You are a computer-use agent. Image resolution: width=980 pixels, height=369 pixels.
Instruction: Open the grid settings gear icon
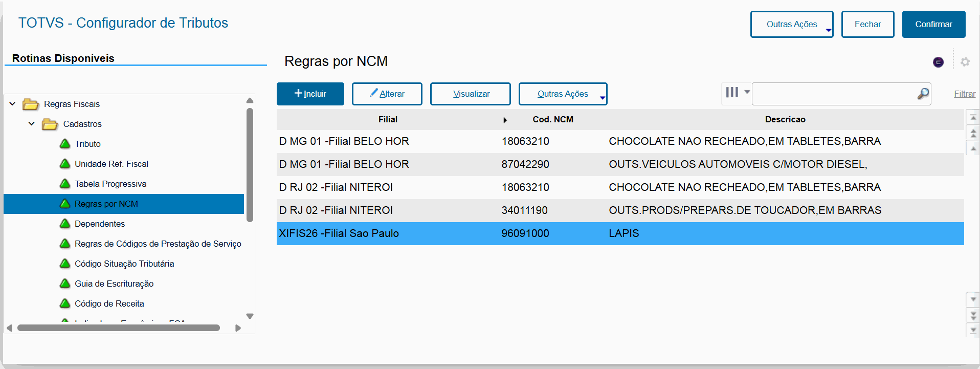(965, 62)
